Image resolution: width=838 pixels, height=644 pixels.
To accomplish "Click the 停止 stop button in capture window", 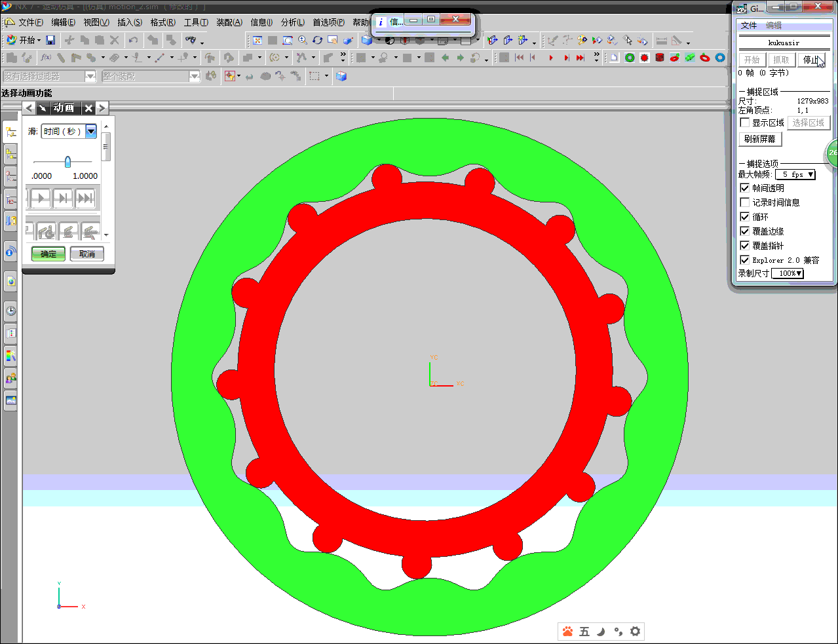I will click(811, 60).
